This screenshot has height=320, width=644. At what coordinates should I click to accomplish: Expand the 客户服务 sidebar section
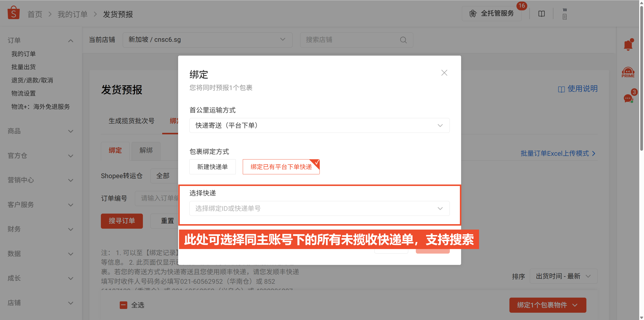(x=71, y=205)
